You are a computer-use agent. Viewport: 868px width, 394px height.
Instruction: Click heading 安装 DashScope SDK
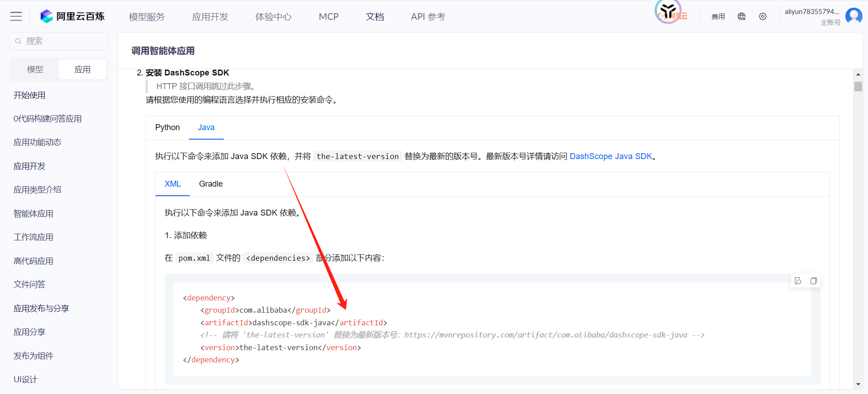187,73
